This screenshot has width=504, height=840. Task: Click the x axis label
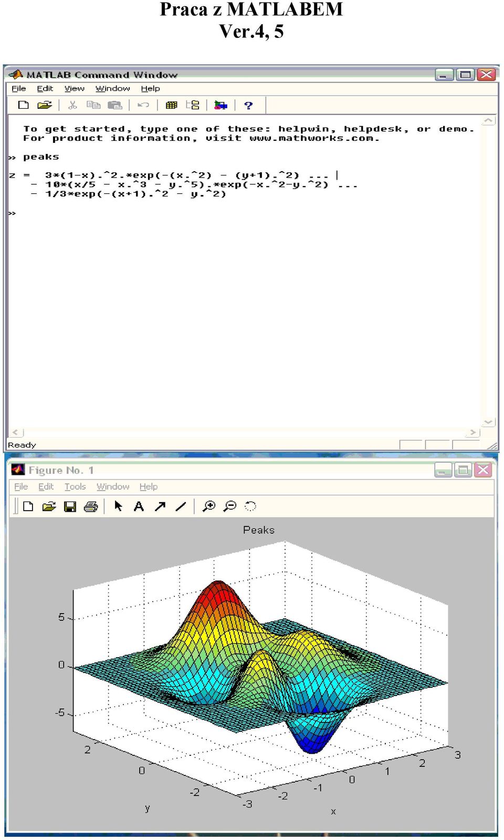[x=333, y=811]
